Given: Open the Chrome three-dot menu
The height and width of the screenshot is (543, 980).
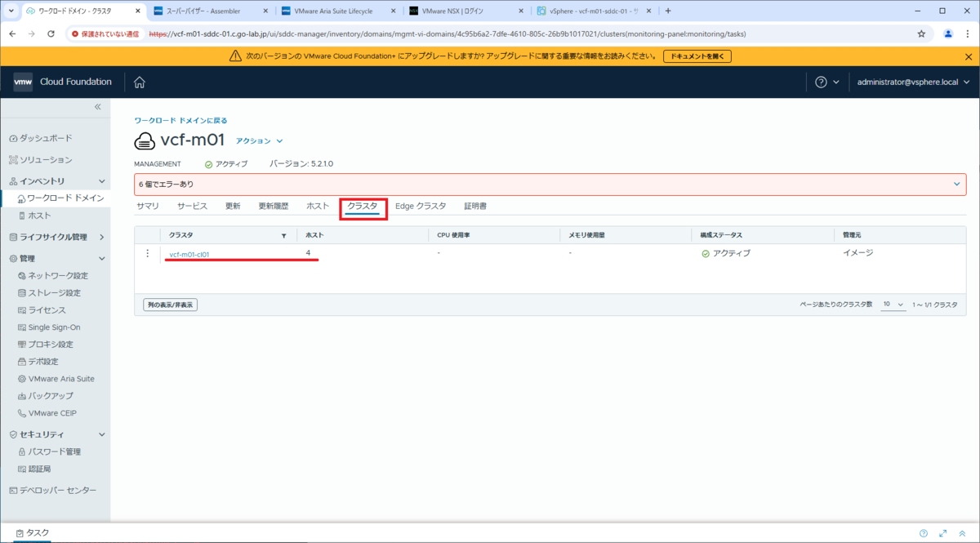Looking at the screenshot, I should point(967,34).
